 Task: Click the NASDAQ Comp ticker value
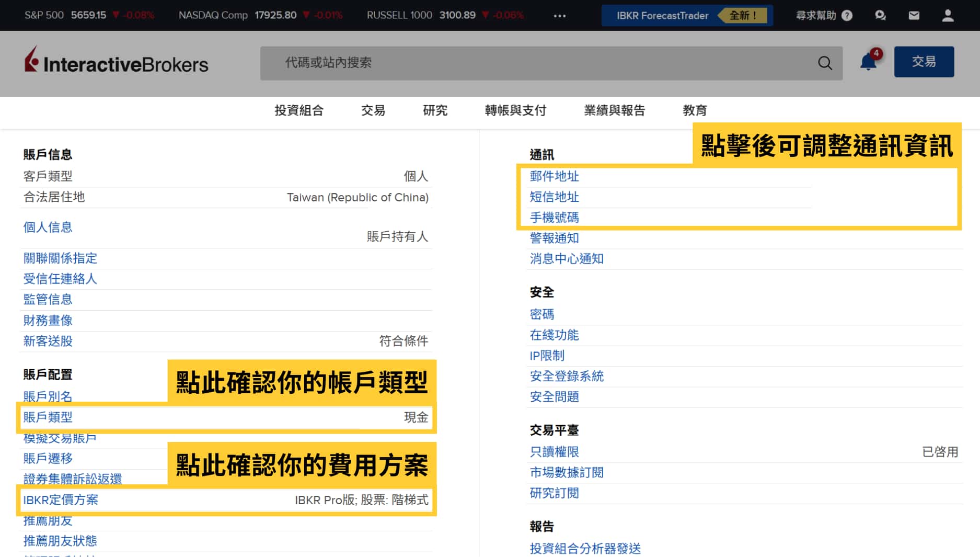click(275, 15)
